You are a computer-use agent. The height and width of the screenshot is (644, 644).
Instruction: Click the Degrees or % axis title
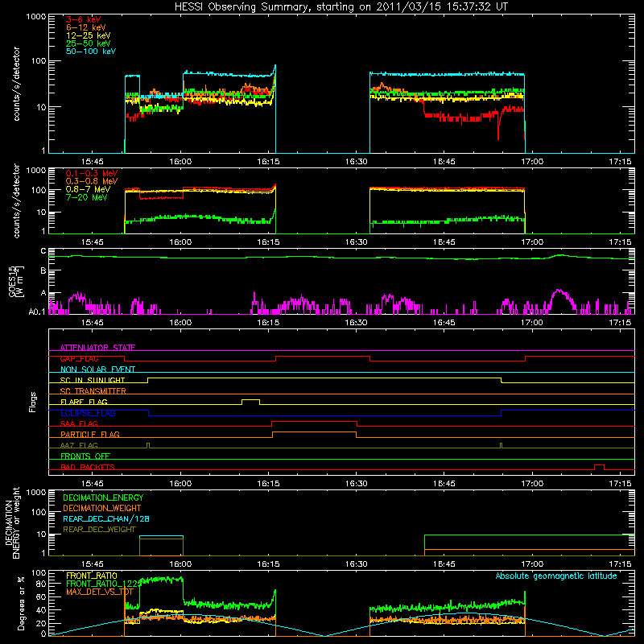[21, 603]
